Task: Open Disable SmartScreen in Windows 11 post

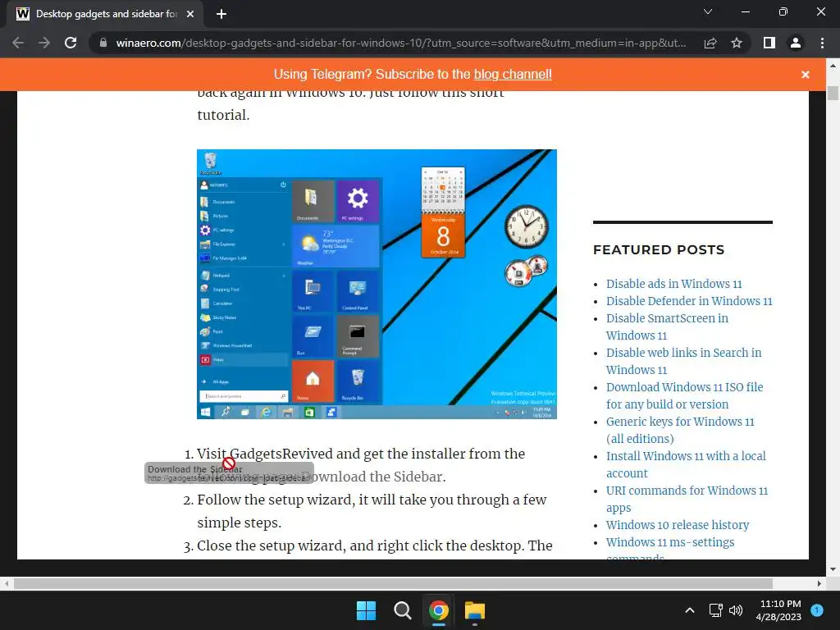Action: (x=667, y=326)
